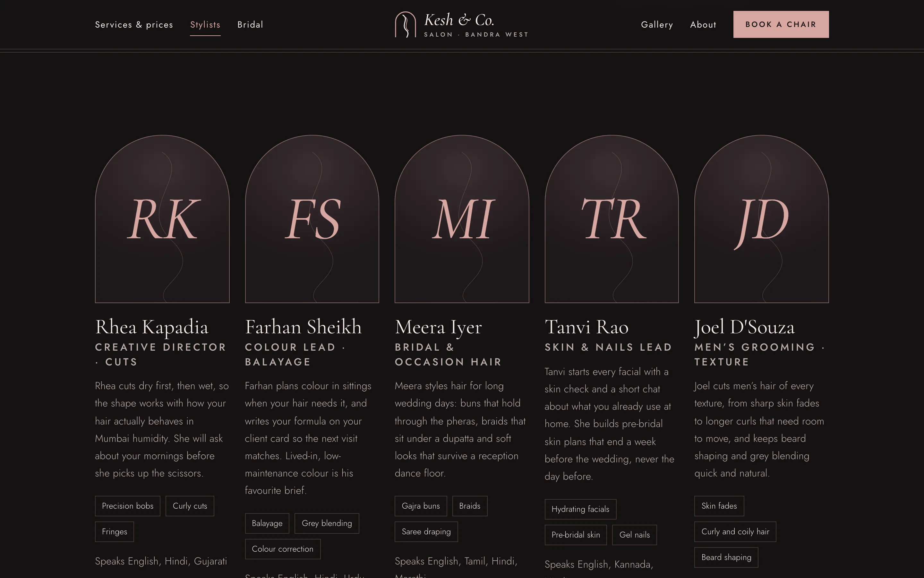Click the Colour Lead · Balayage subtitle
This screenshot has width=924, height=578.
tap(295, 355)
